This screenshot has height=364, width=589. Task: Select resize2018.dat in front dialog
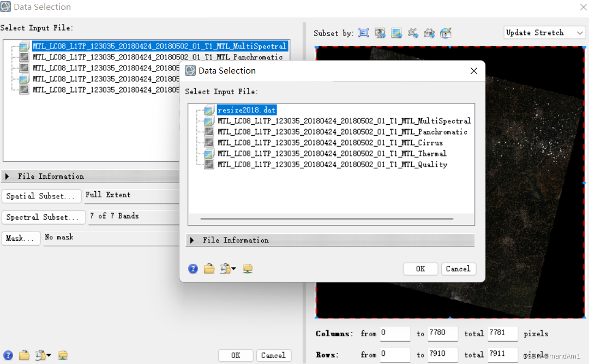[x=247, y=110]
